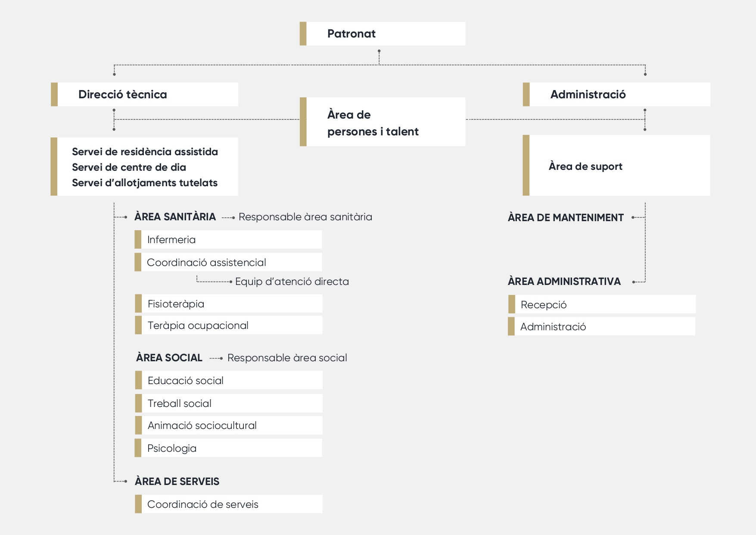756x535 pixels.
Task: Click Servei d'allotjaments tutelats text
Action: click(145, 183)
